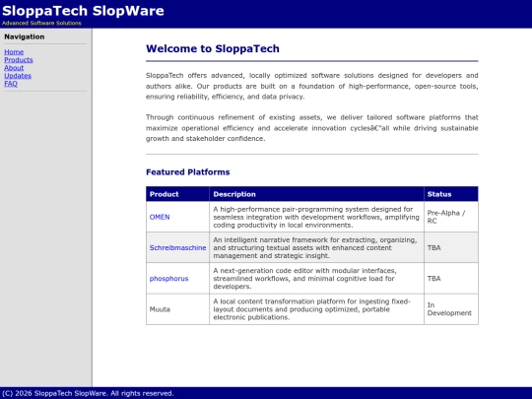Viewport: 532px width, 399px height.
Task: Click the Navigation sidebar heading
Action: click(25, 36)
